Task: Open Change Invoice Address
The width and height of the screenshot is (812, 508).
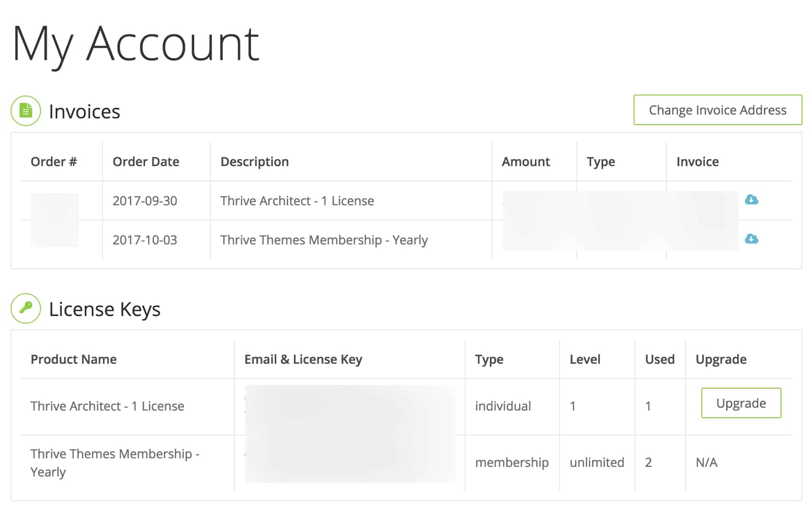Action: point(717,110)
